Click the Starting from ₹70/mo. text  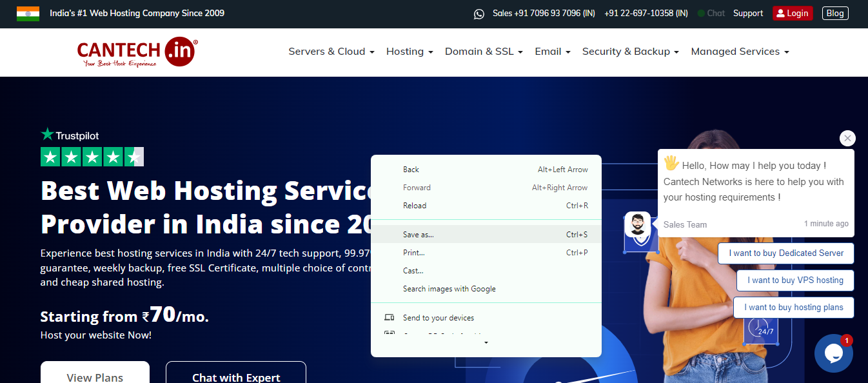tap(124, 315)
